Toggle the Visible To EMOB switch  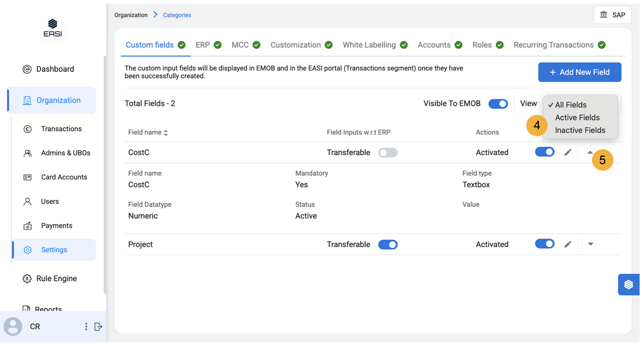[x=498, y=104]
